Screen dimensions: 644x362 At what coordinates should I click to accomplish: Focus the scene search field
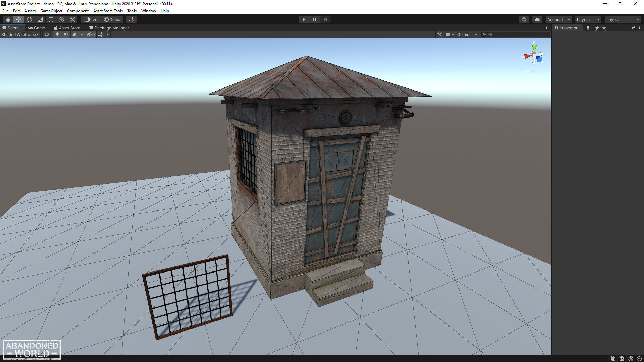[516, 34]
